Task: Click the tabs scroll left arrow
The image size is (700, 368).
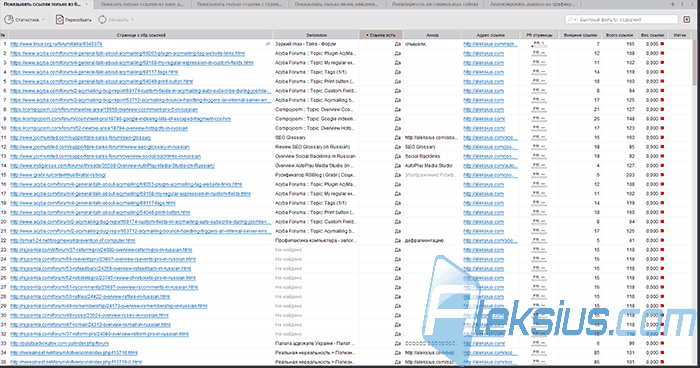Action: pyautogui.click(x=683, y=4)
